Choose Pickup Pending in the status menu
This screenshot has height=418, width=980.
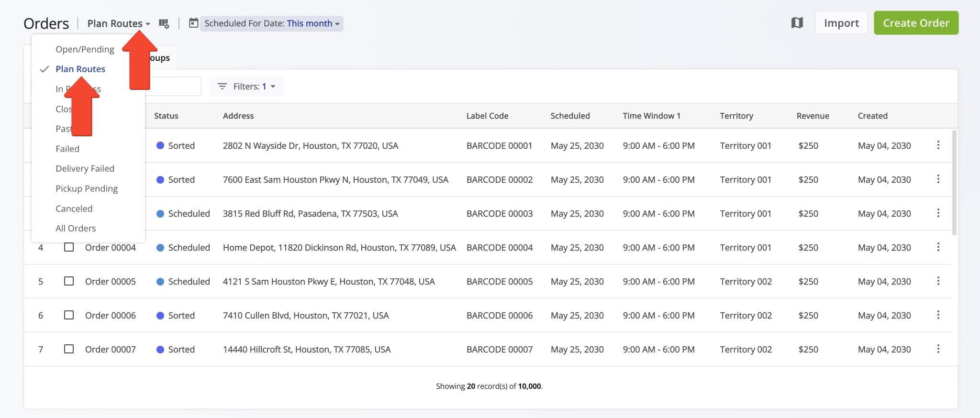tap(87, 188)
